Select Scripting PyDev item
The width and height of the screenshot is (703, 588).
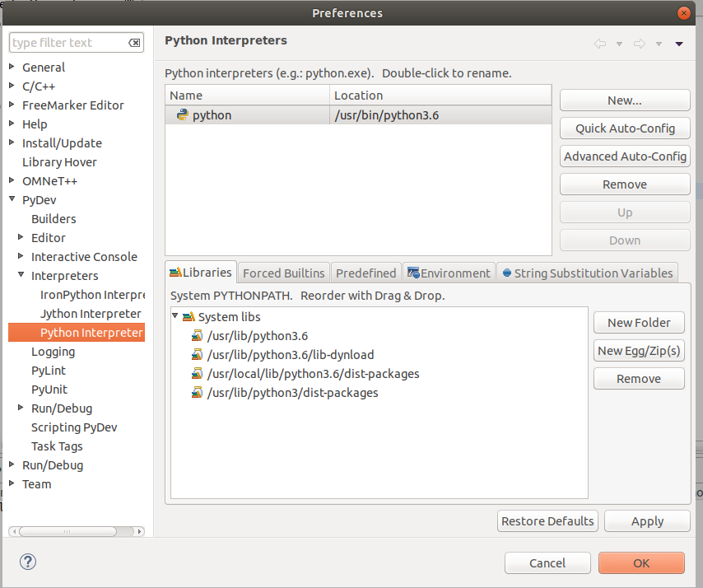74,427
